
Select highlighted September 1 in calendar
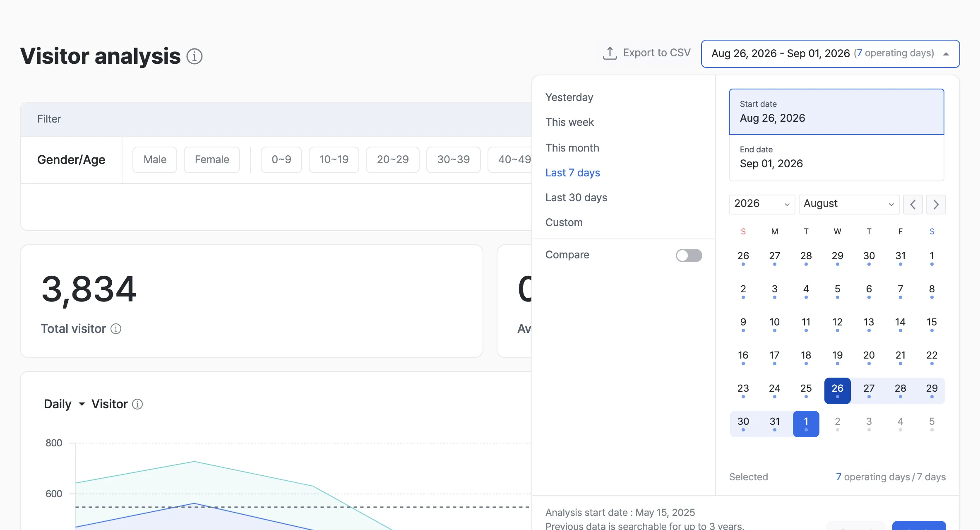(x=806, y=424)
